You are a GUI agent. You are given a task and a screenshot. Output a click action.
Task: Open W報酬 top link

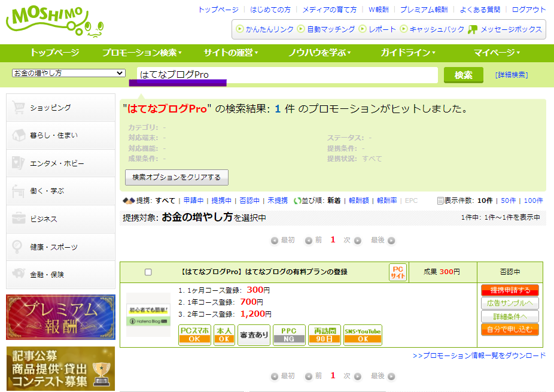pos(378,10)
